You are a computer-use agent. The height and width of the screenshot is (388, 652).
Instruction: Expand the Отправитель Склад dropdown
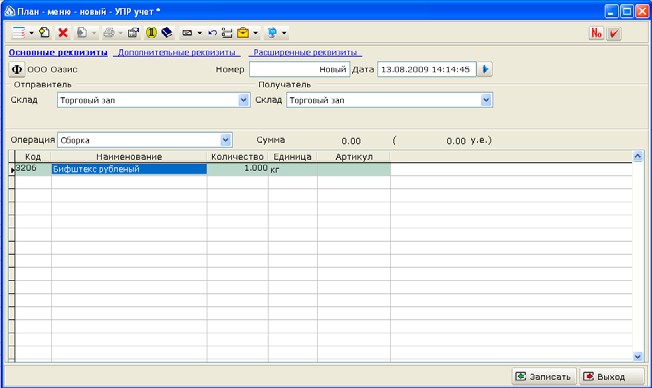[244, 100]
